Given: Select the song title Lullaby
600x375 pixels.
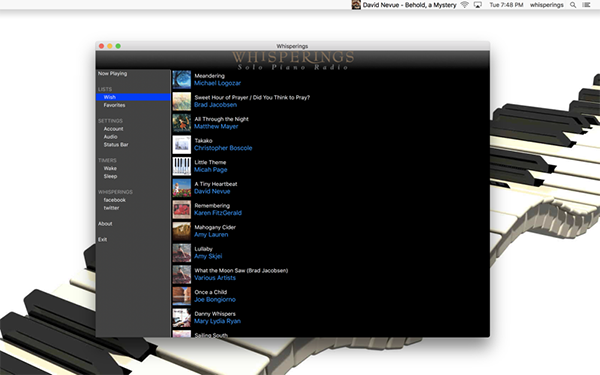Looking at the screenshot, I should coord(203,249).
